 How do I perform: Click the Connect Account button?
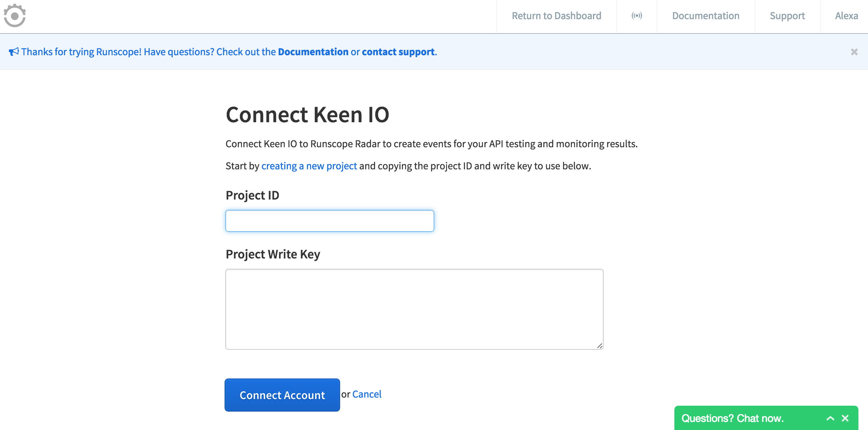(x=282, y=395)
